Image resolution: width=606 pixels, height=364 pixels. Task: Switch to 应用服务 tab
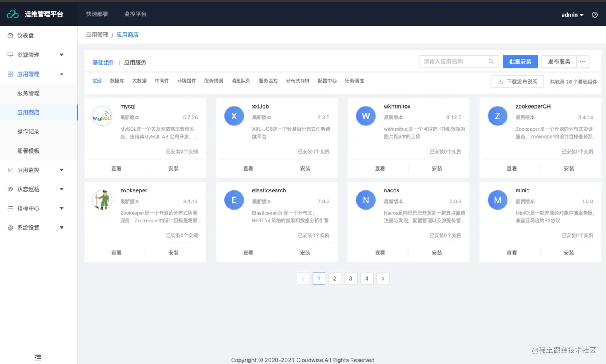(135, 63)
